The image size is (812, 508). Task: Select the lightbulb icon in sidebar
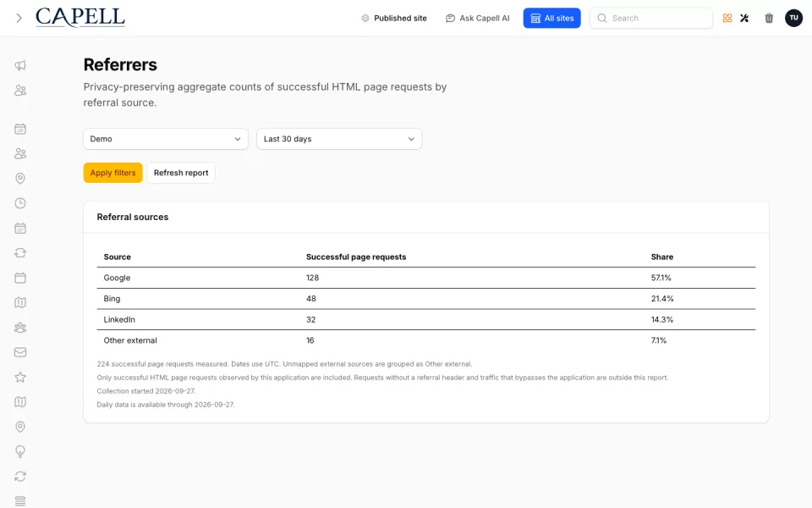click(20, 451)
